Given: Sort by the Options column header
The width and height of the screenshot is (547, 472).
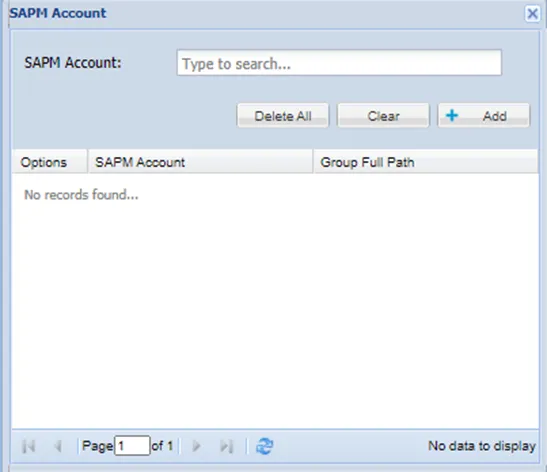Looking at the screenshot, I should [x=49, y=162].
